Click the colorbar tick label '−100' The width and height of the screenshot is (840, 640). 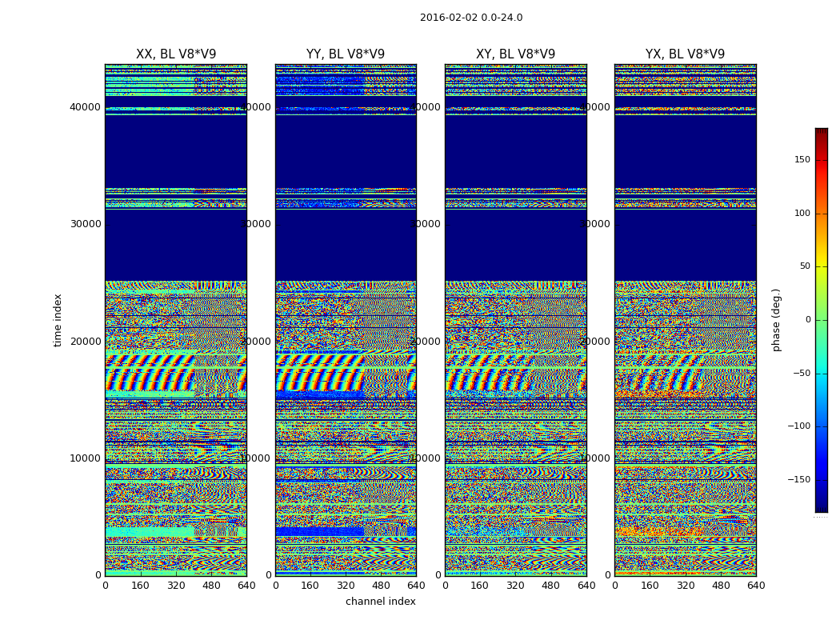[798, 426]
